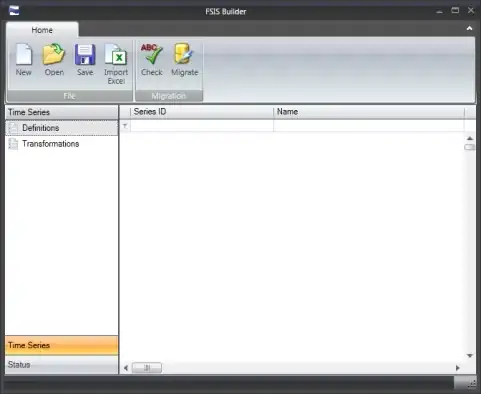Click the horizontal scrollbar thumb
Screen dimensions: 481x394
(147, 368)
